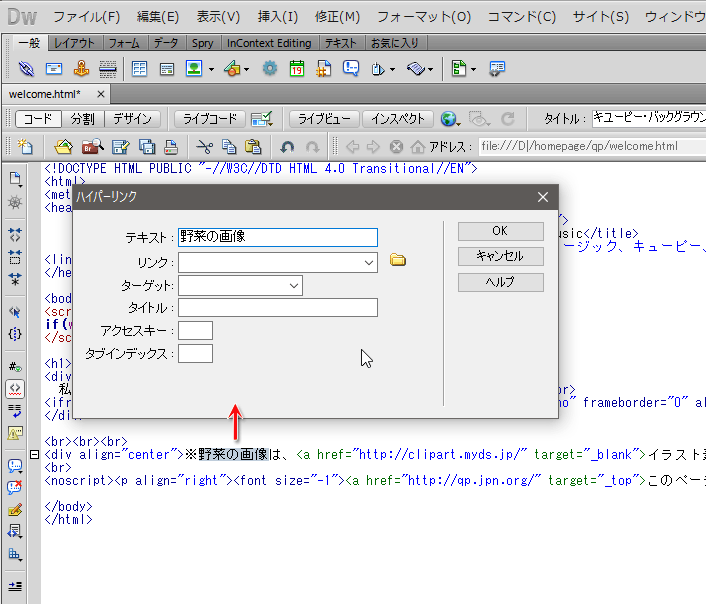Click the Balance Braces icon
Viewport: 706px width, 604px height.
coord(15,334)
